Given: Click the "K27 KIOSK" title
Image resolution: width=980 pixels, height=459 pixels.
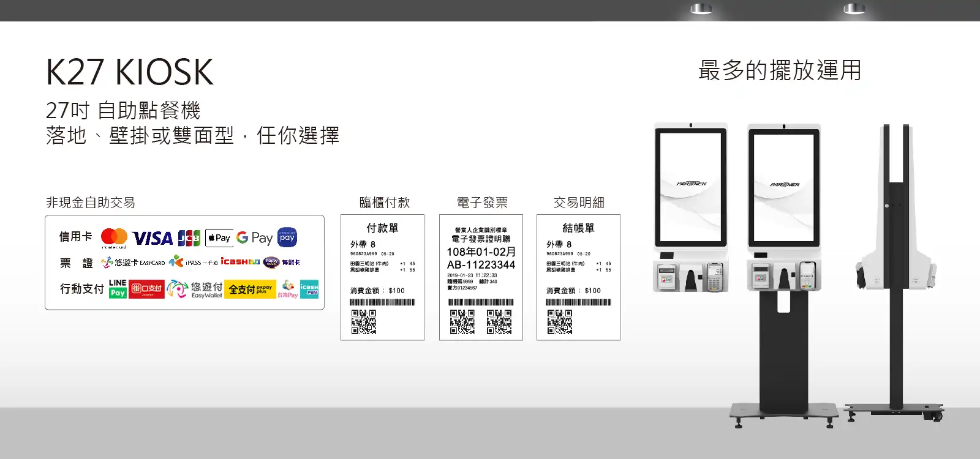Looking at the screenshot, I should 130,72.
